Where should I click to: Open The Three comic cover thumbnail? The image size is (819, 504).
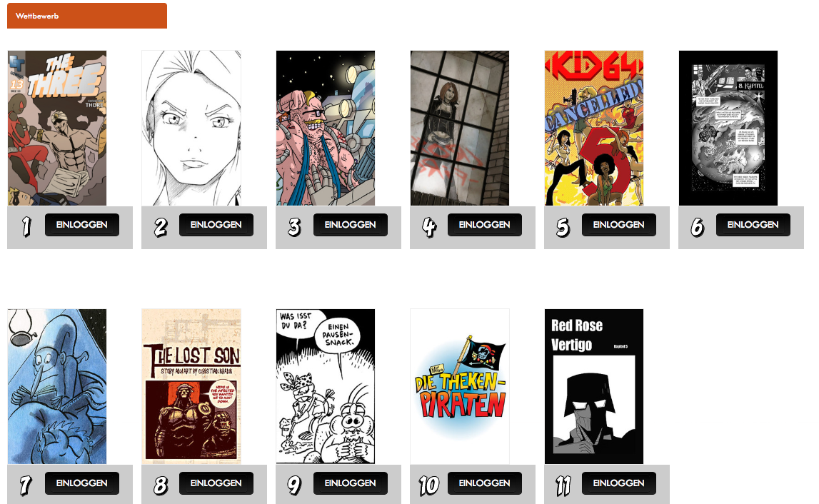[57, 128]
